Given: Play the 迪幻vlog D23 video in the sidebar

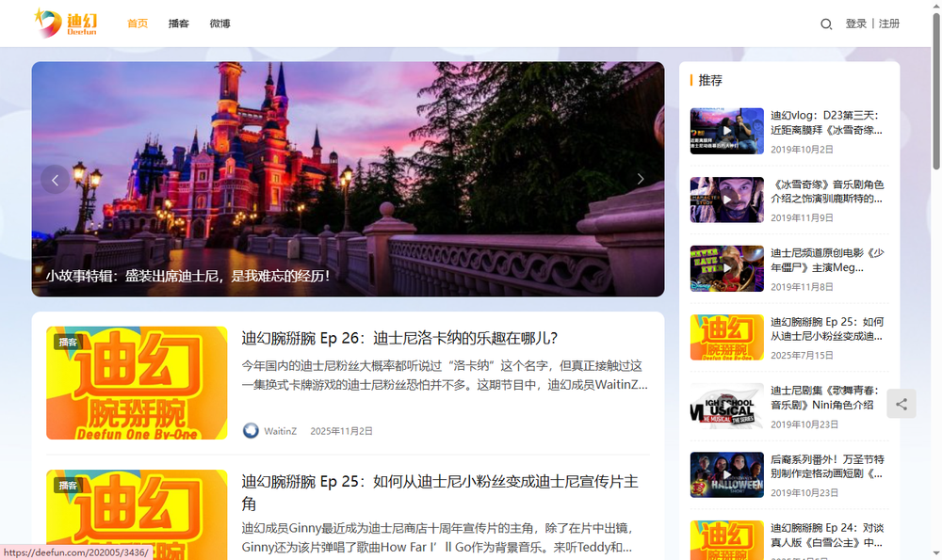Looking at the screenshot, I should [x=726, y=129].
